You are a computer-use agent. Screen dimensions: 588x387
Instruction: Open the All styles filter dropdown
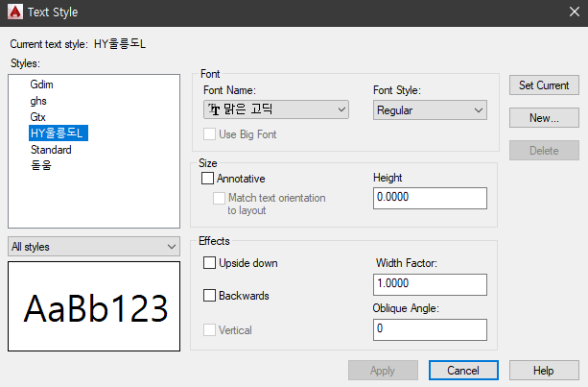point(94,247)
